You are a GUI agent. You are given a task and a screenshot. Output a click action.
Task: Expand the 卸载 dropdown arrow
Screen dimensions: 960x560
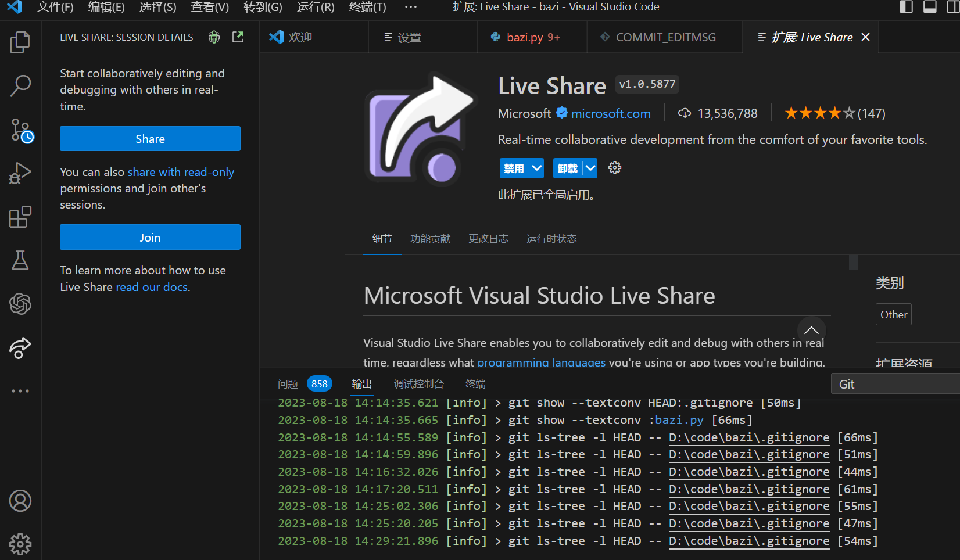590,168
